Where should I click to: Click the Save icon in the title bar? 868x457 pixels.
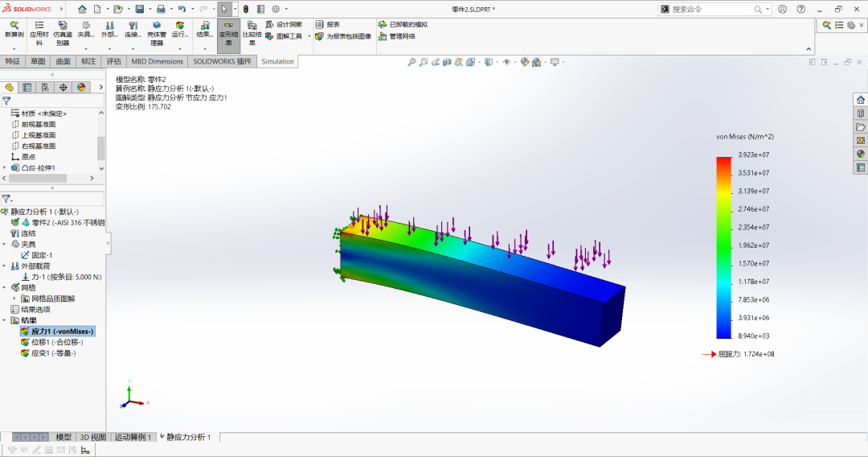140,9
